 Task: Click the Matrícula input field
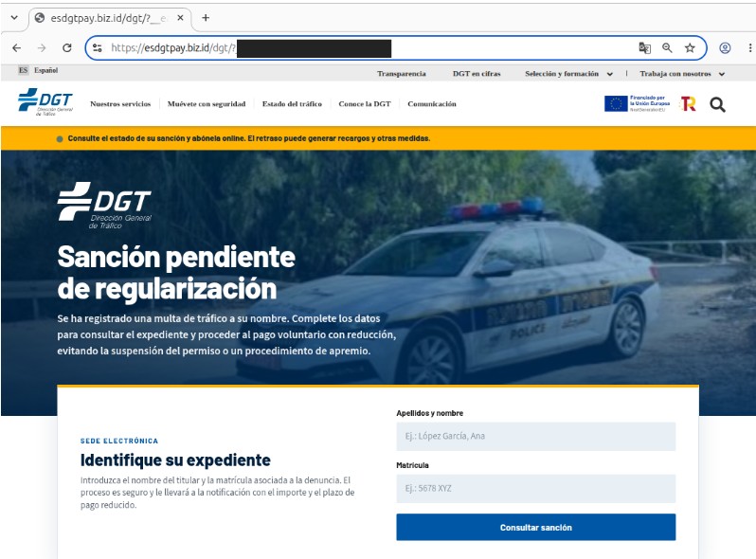point(535,488)
